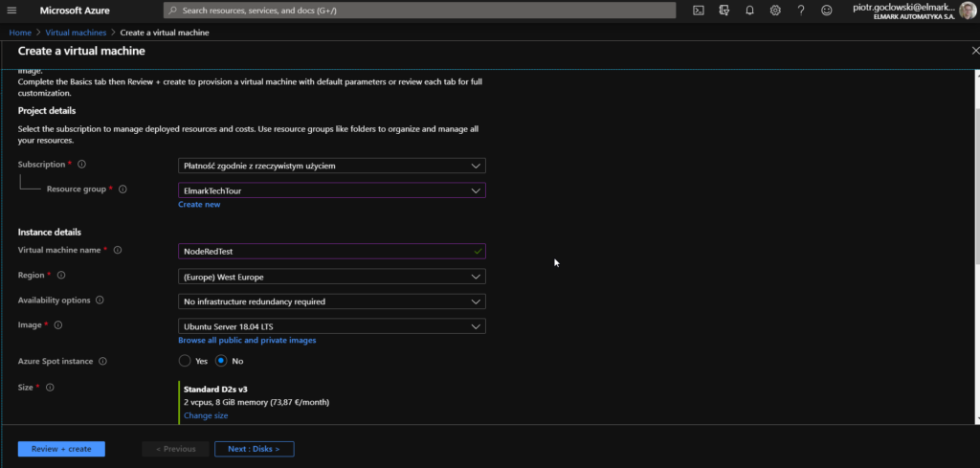
Task: Open the Region dropdown
Action: [332, 277]
